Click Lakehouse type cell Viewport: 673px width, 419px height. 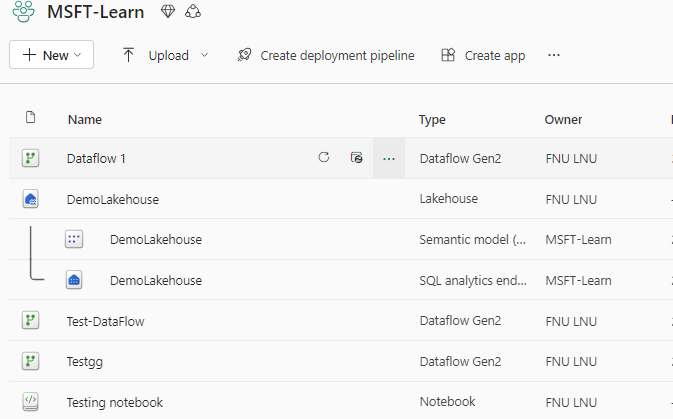pos(449,198)
